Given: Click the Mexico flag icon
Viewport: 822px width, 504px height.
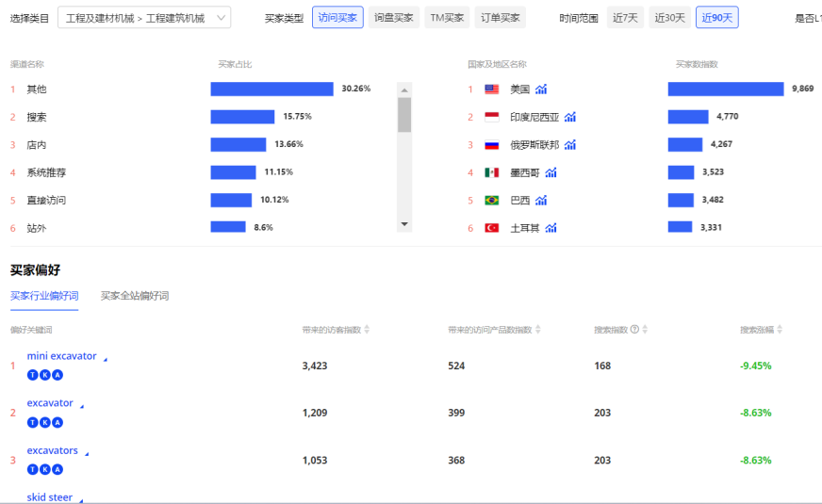Looking at the screenshot, I should (492, 172).
